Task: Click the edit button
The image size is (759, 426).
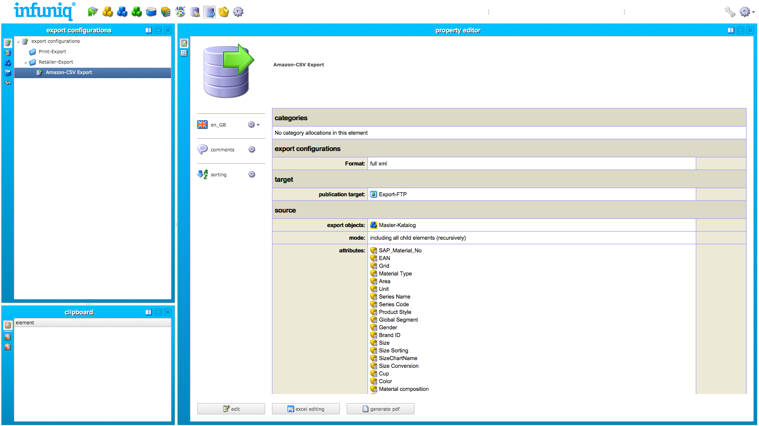Action: [x=231, y=409]
